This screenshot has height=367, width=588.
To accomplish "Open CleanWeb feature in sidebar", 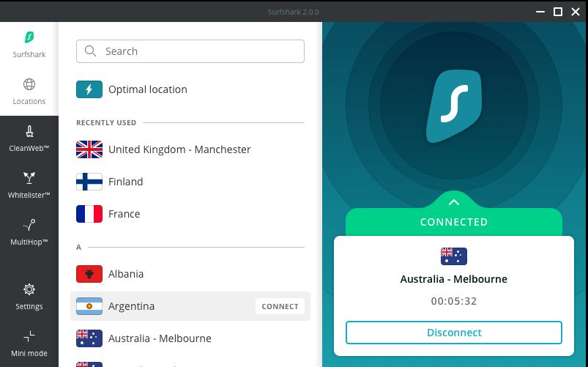I will [x=29, y=139].
